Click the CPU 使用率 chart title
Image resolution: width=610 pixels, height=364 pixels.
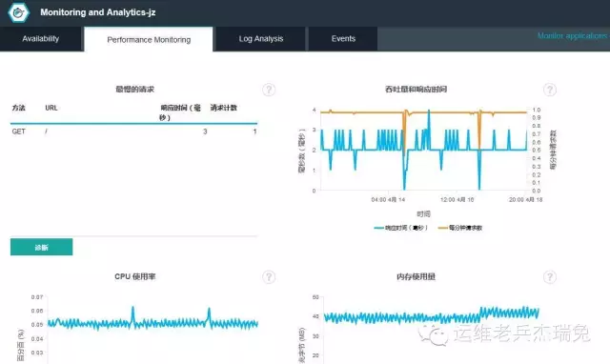[135, 276]
